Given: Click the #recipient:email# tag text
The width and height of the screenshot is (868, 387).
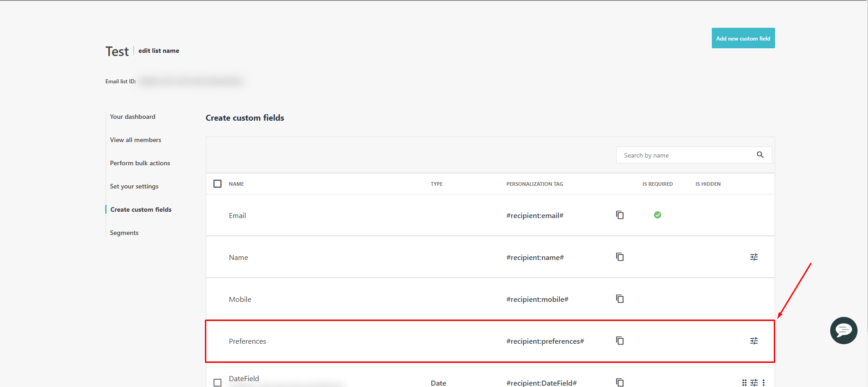Looking at the screenshot, I should 535,215.
